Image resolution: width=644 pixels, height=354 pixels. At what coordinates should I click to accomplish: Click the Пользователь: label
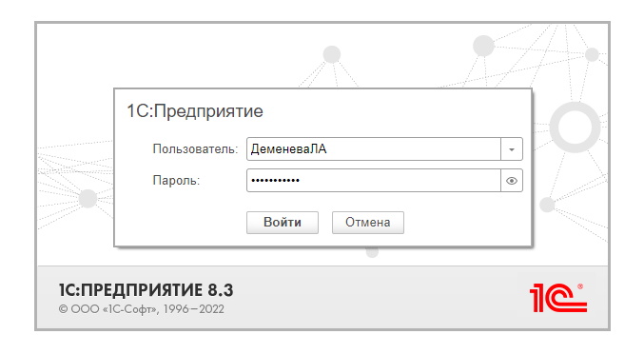click(195, 149)
